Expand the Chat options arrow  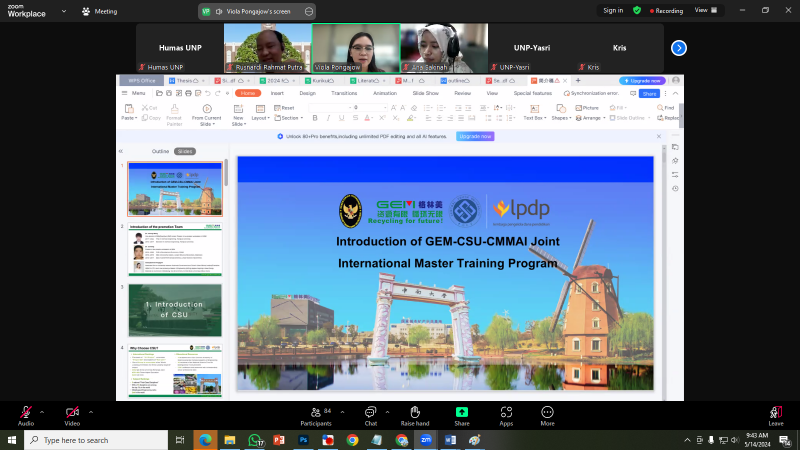(387, 412)
